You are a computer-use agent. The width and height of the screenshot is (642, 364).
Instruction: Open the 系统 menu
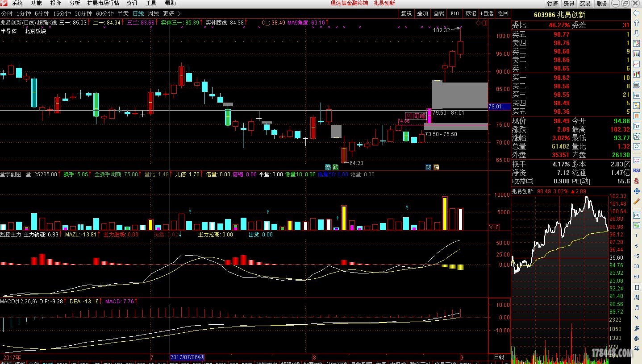(x=17, y=3)
